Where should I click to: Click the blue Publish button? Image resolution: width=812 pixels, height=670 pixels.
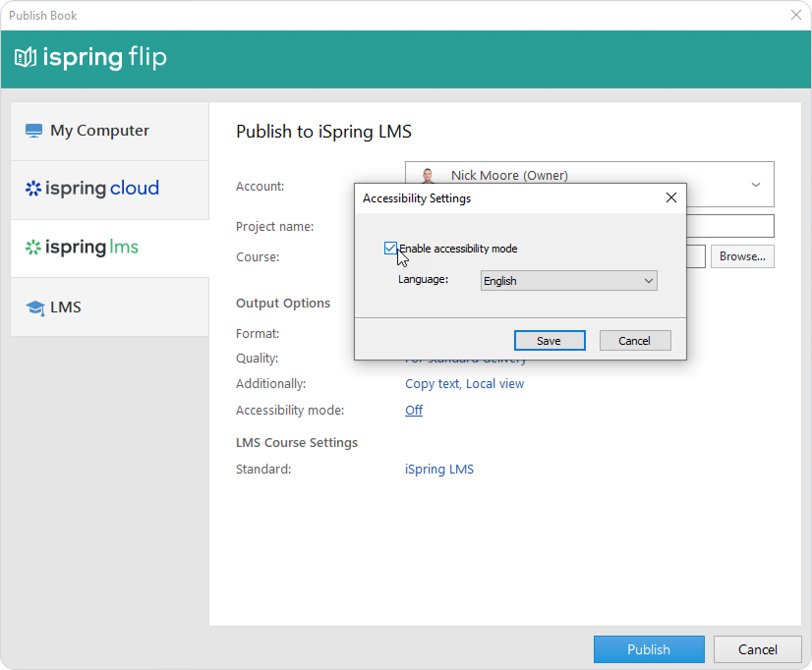[649, 649]
